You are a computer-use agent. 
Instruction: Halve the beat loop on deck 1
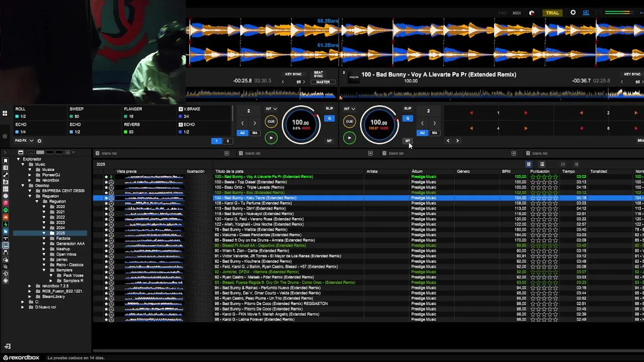click(x=242, y=123)
